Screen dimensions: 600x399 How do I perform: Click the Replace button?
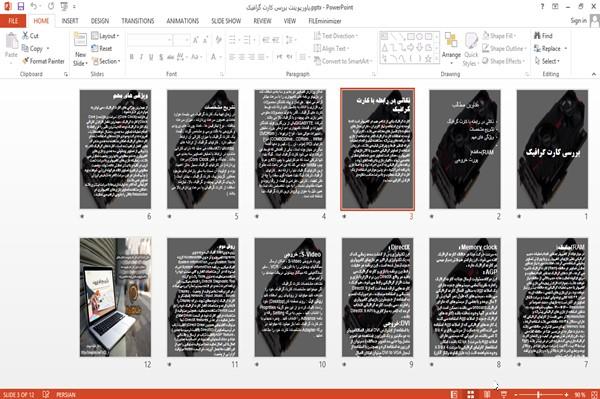click(x=550, y=48)
